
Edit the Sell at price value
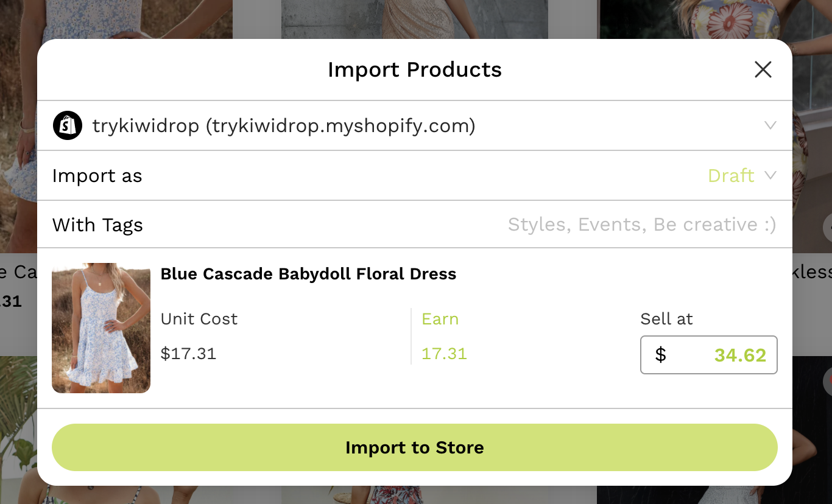click(739, 355)
